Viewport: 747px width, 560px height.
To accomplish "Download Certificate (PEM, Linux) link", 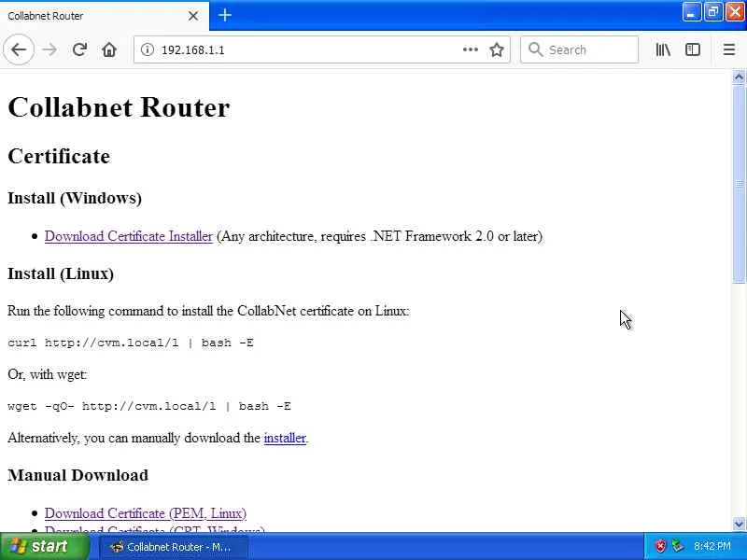I will [x=146, y=513].
